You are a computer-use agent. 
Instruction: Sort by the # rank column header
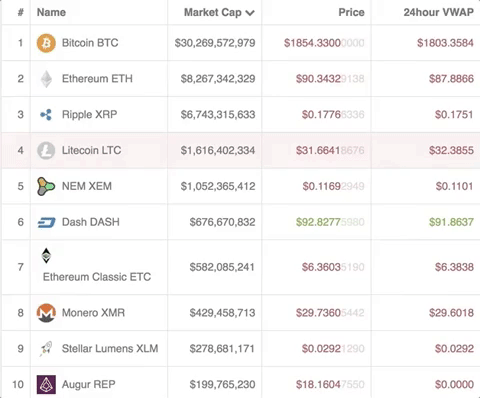coord(20,12)
